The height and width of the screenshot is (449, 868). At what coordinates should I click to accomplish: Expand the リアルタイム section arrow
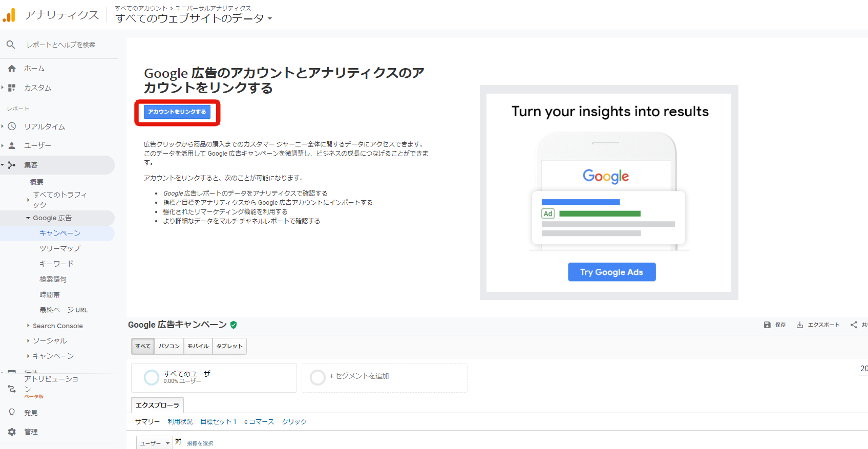3,126
